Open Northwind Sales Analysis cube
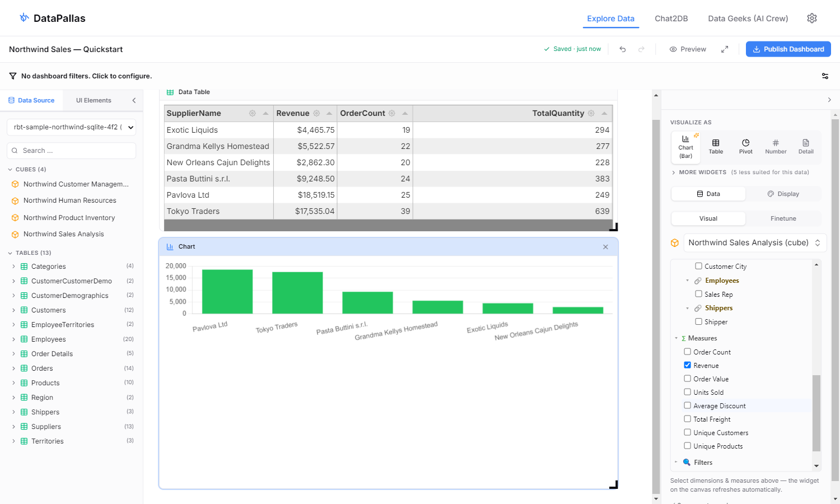Screen dimensions: 840x504 64,234
